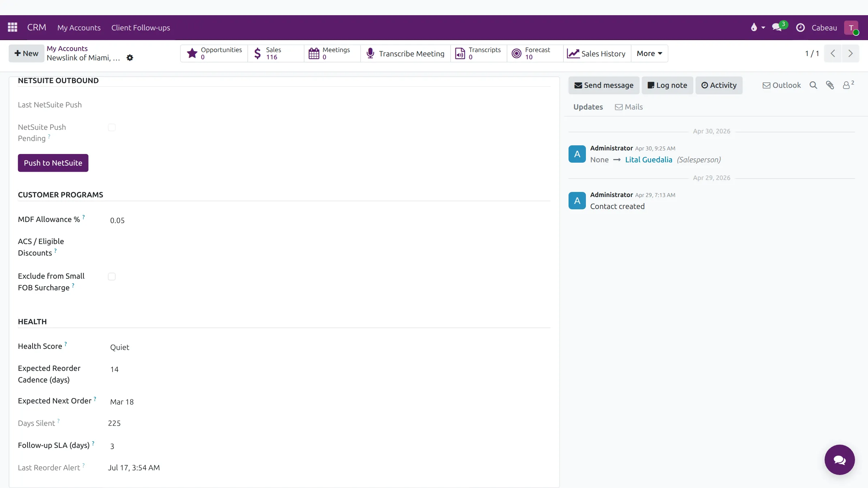This screenshot has width=868, height=488.
Task: Open the My Accounts menu
Action: 79,28
